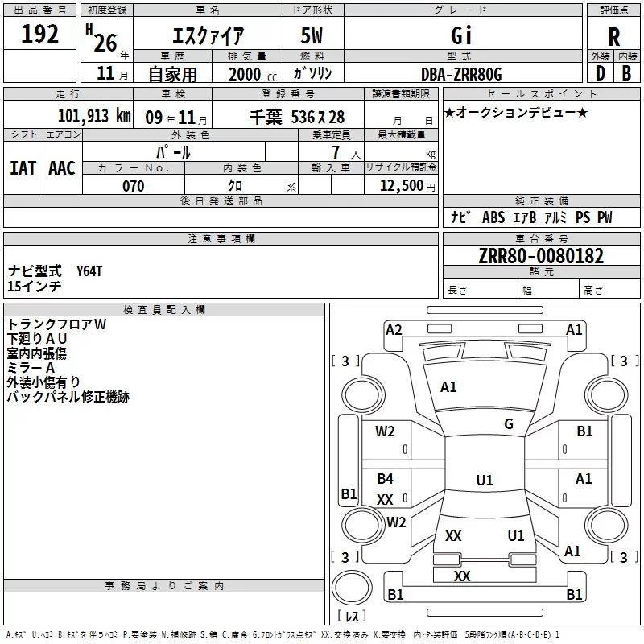Select the バックパネル修正機跡 inspector note
The image size is (644, 644).
click(x=68, y=397)
